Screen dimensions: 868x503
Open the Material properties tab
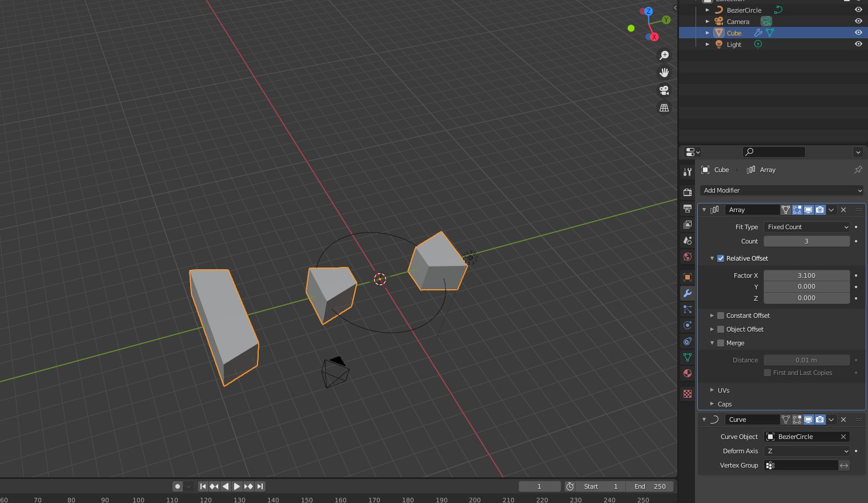[x=688, y=373]
